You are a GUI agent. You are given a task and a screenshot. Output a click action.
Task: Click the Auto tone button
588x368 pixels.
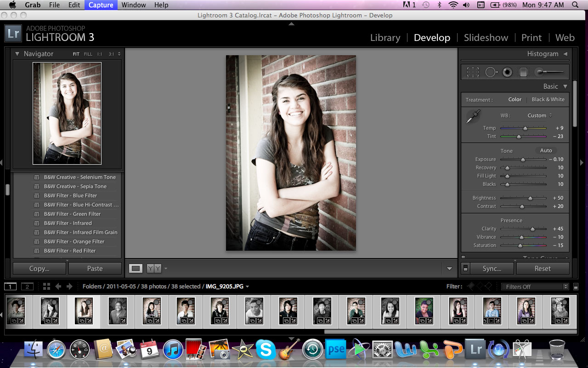pos(546,150)
